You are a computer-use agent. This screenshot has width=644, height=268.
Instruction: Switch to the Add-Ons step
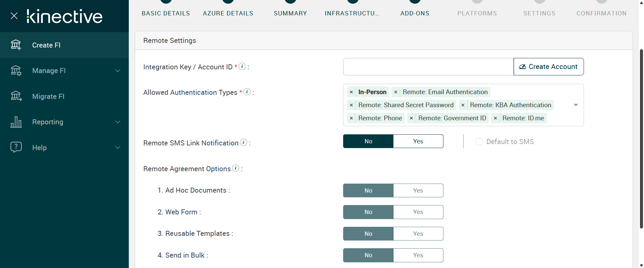coord(415,13)
